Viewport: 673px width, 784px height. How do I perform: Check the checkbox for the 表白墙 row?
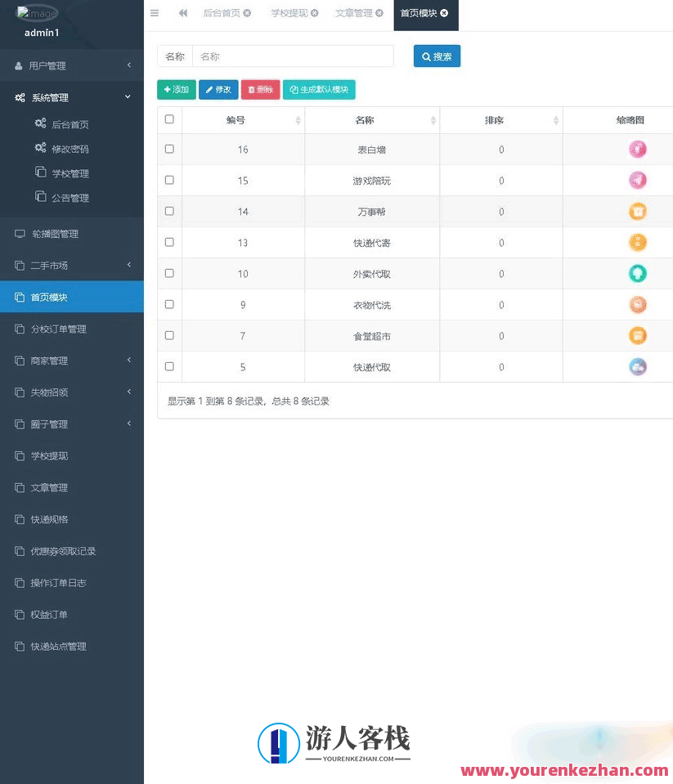click(x=169, y=149)
